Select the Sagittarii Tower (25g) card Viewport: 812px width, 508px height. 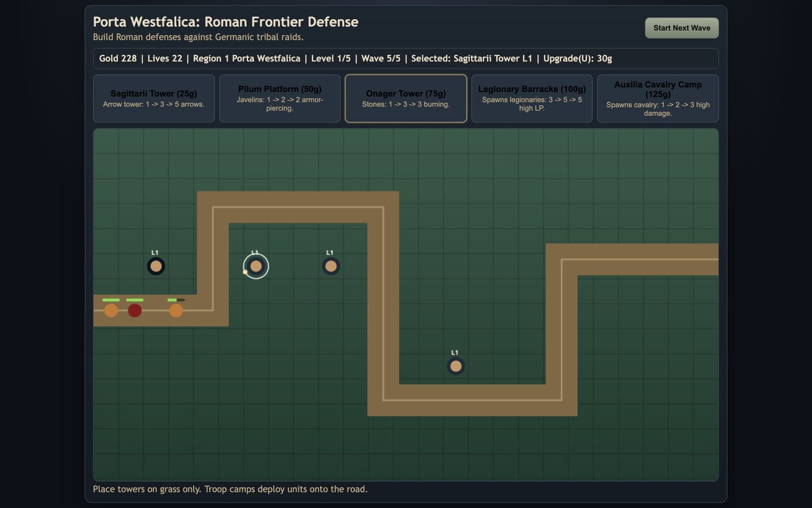[x=154, y=99]
